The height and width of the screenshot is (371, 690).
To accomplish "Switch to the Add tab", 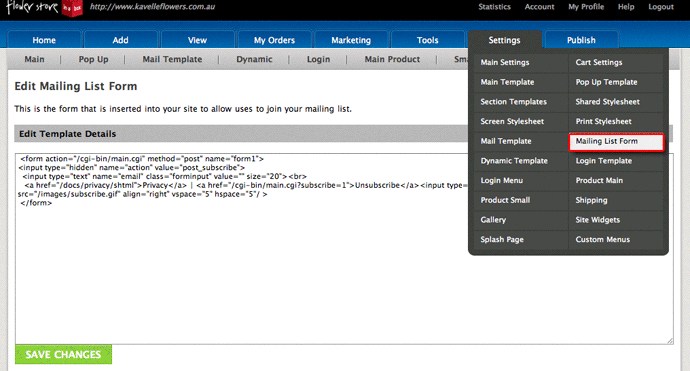I will (121, 40).
